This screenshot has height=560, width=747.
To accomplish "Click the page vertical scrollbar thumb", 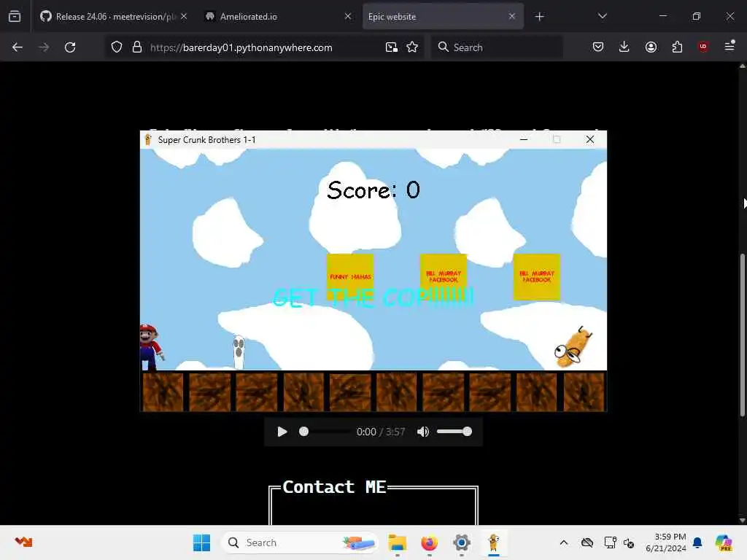I will pos(742,335).
